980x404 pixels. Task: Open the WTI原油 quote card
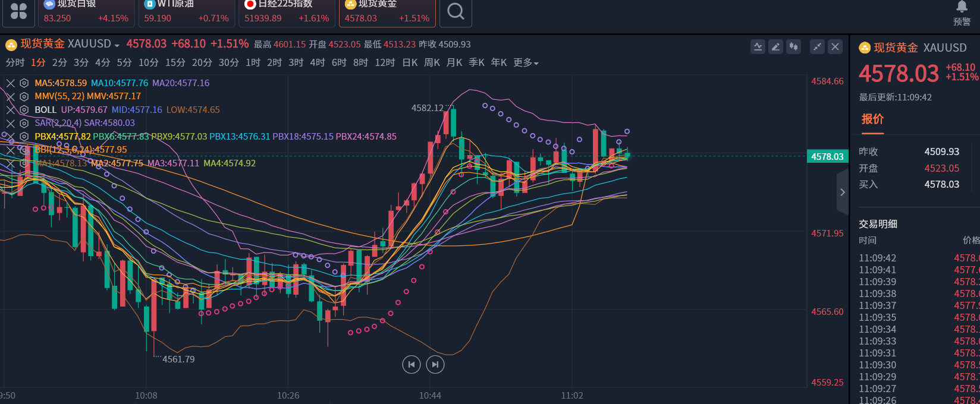(187, 12)
